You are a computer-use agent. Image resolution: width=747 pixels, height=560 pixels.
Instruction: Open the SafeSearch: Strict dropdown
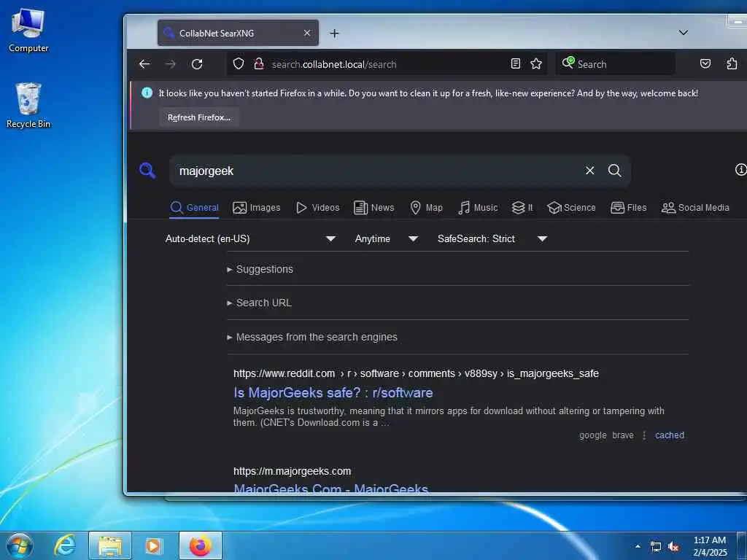point(492,238)
